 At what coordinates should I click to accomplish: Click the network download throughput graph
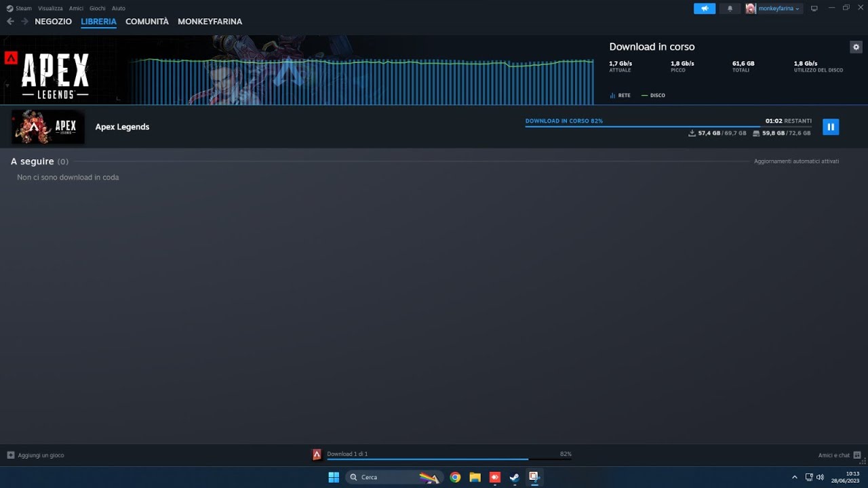click(x=361, y=81)
